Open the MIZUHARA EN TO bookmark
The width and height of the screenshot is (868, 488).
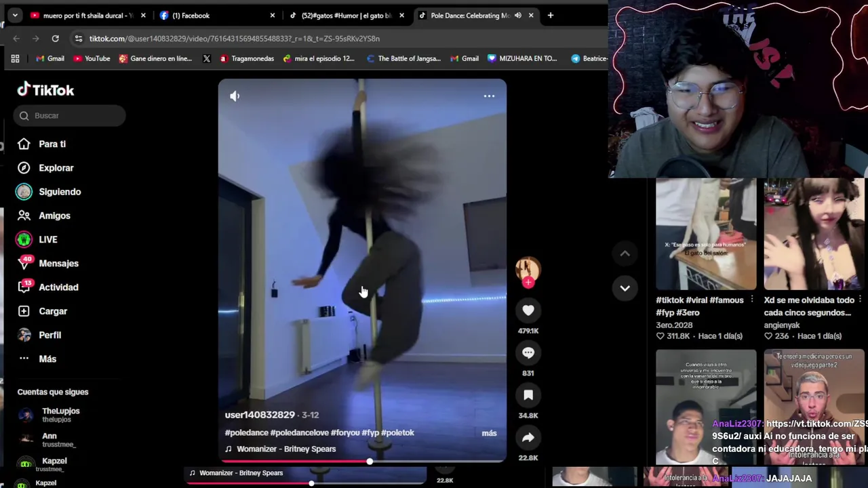click(523, 58)
